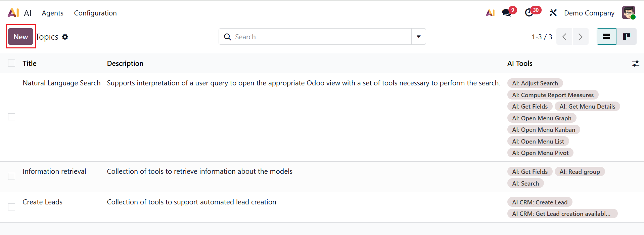
Task: Open the Configuration menu
Action: coord(95,13)
